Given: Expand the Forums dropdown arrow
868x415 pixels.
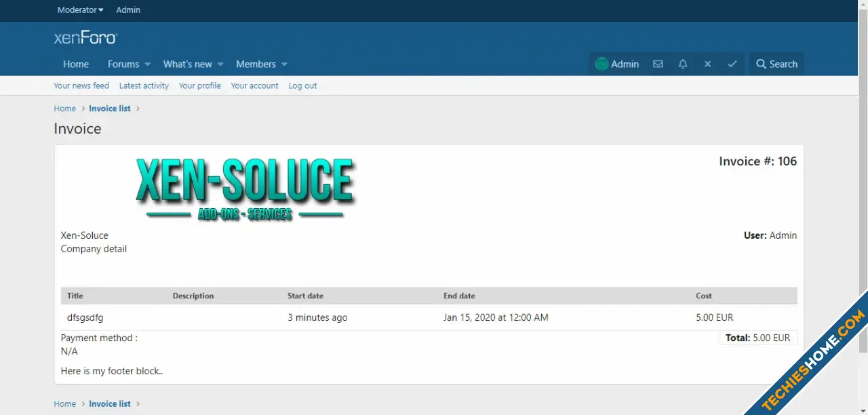Looking at the screenshot, I should 147,64.
